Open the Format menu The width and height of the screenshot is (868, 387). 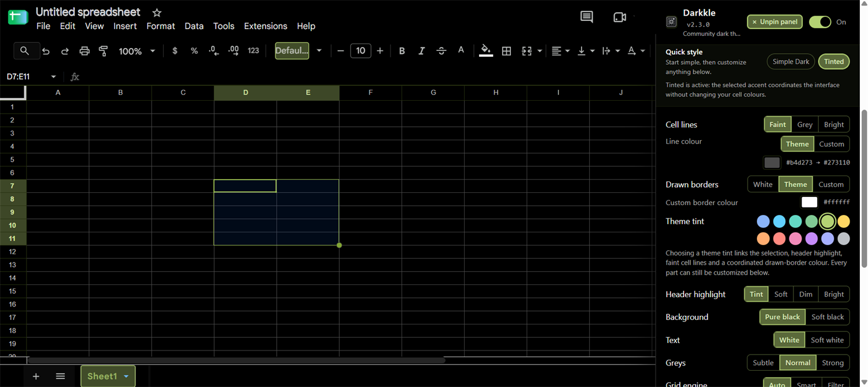(160, 26)
